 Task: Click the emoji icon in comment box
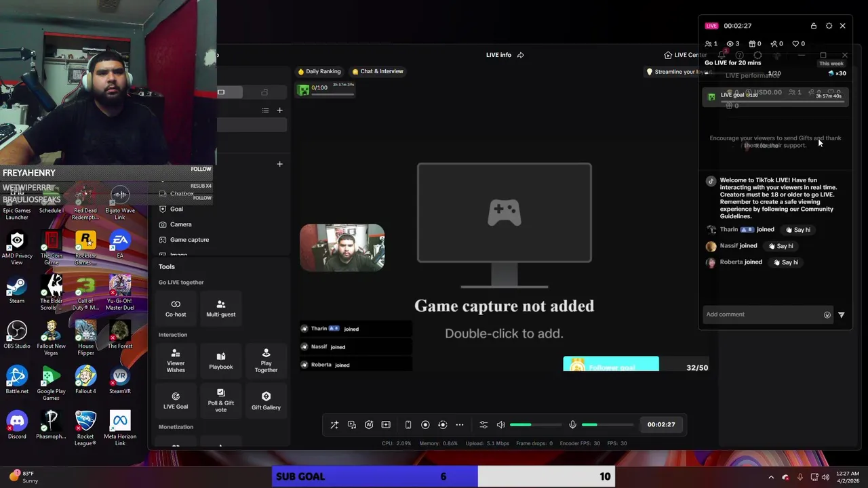click(x=827, y=314)
